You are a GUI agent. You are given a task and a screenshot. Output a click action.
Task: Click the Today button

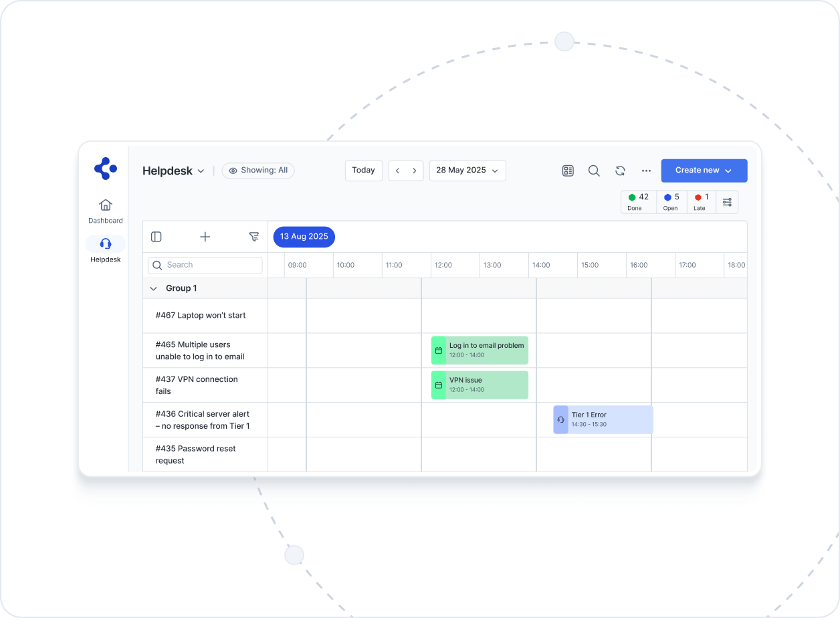pos(363,171)
